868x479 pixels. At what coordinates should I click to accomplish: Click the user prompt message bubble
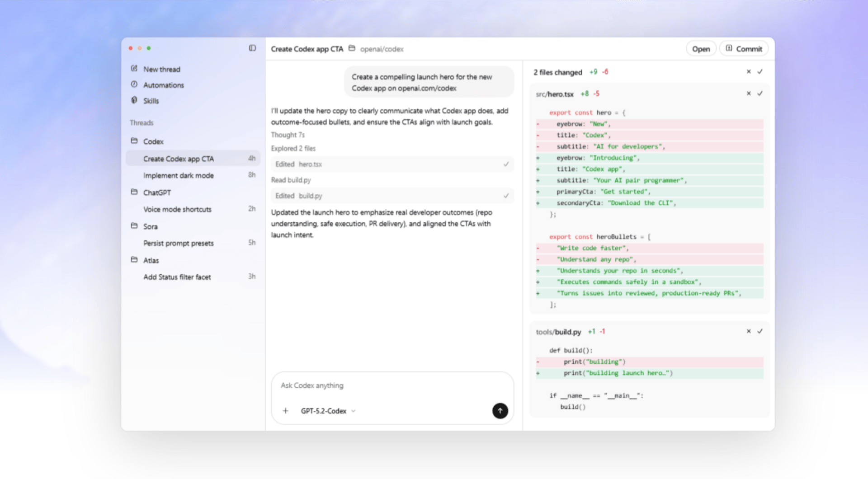(429, 82)
